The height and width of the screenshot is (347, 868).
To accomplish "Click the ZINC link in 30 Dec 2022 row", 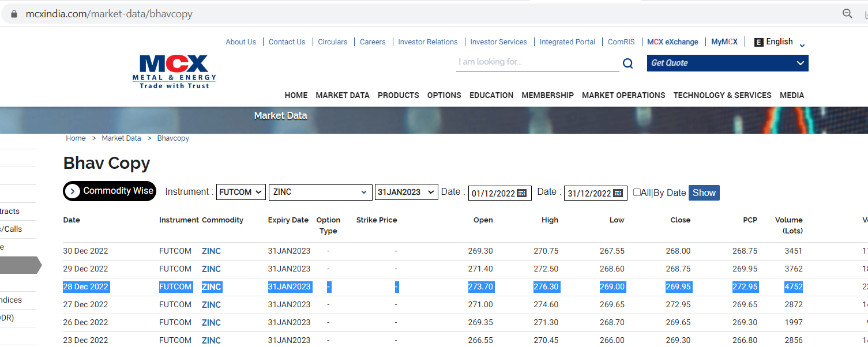I will (211, 251).
